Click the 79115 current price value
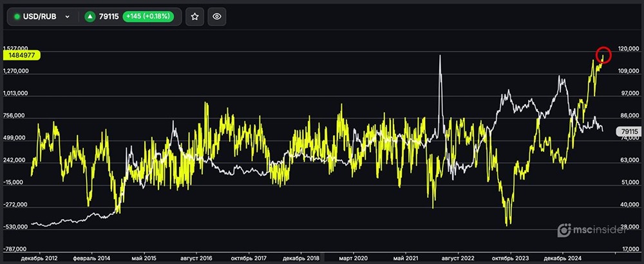The height and width of the screenshot is (264, 644). 109,17
